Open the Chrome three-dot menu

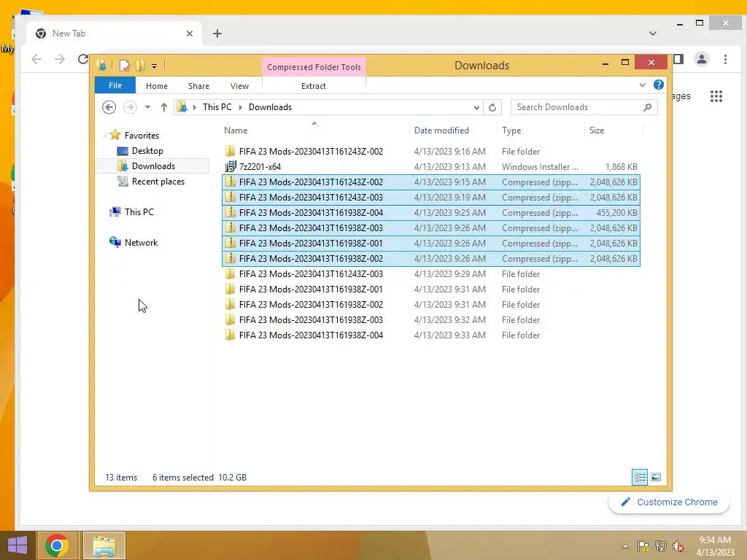725,59
